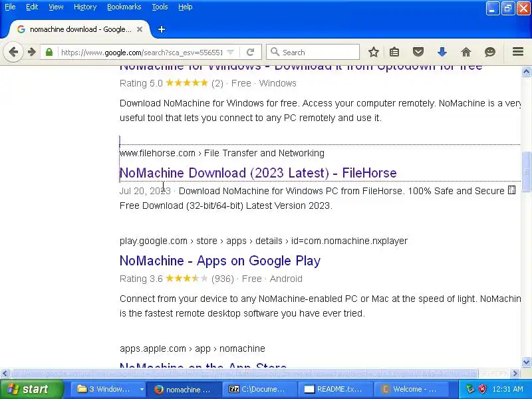
Task: Click the www.filehorse.com breadcrumb text
Action: click(x=158, y=153)
